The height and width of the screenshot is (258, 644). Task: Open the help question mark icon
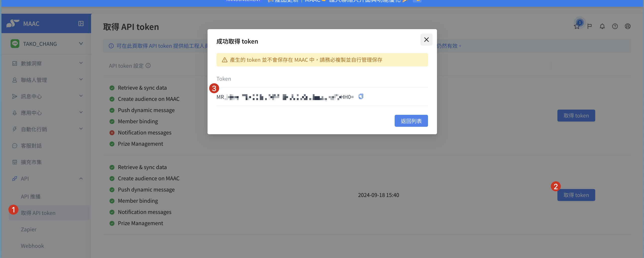pos(615,26)
